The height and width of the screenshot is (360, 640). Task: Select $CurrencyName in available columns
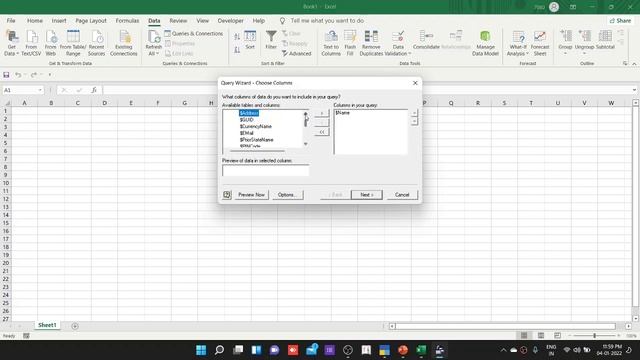[256, 126]
